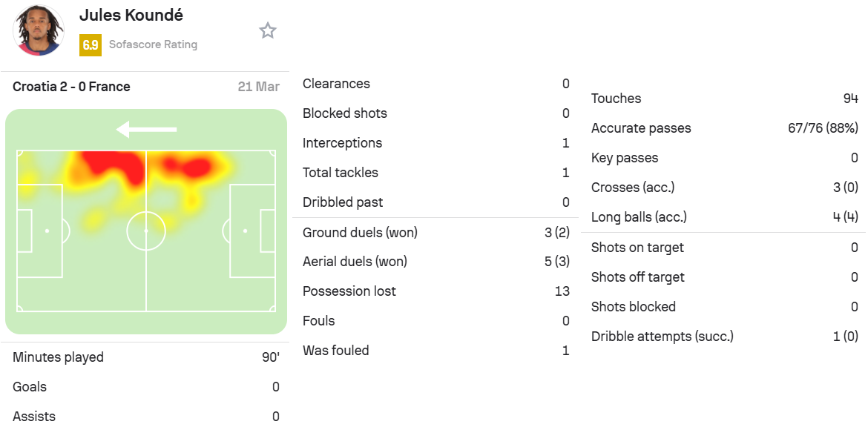Open Jules Koundé's profile photo
The image size is (868, 427).
pyautogui.click(x=38, y=30)
